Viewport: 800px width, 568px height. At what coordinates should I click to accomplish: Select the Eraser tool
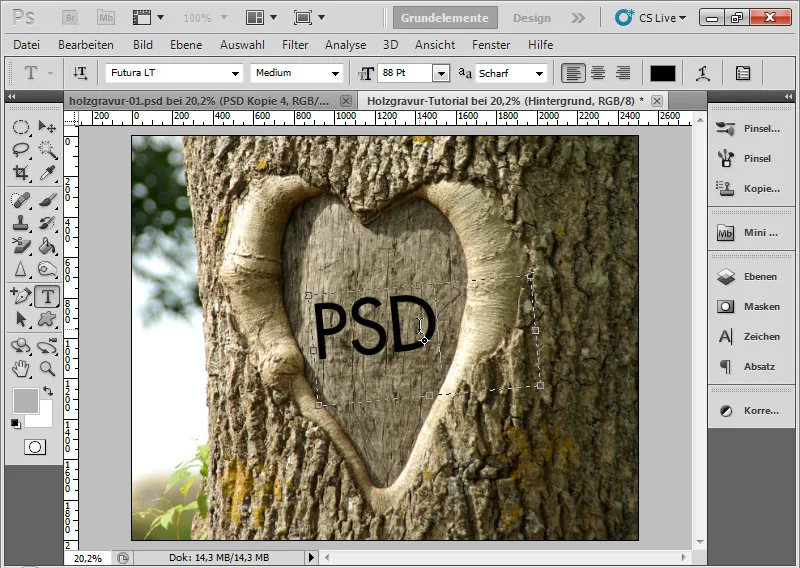[20, 246]
